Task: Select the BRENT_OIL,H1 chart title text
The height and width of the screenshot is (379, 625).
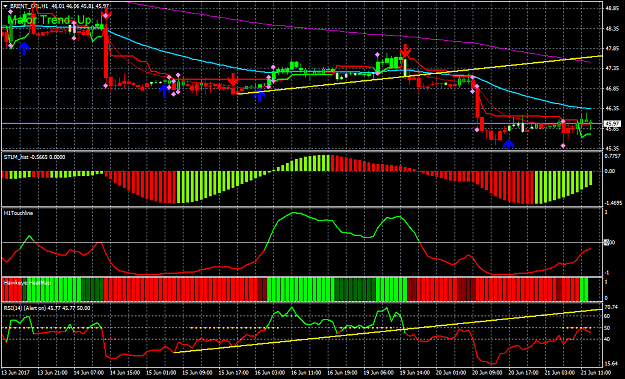Action: point(29,7)
